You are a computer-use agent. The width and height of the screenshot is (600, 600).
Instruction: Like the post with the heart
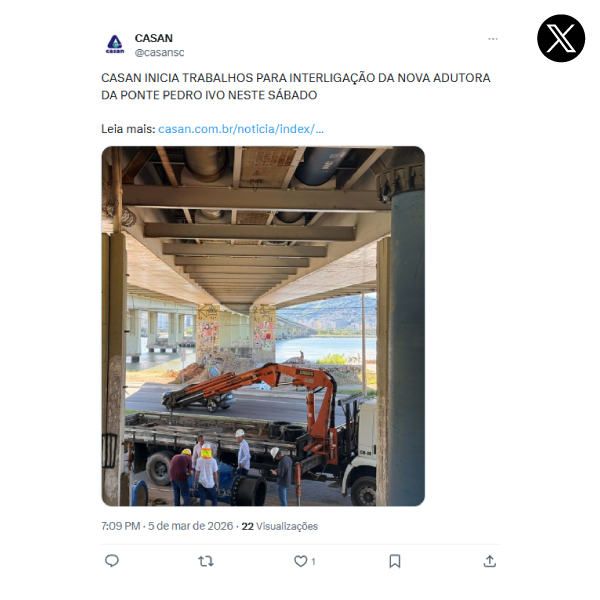(300, 561)
